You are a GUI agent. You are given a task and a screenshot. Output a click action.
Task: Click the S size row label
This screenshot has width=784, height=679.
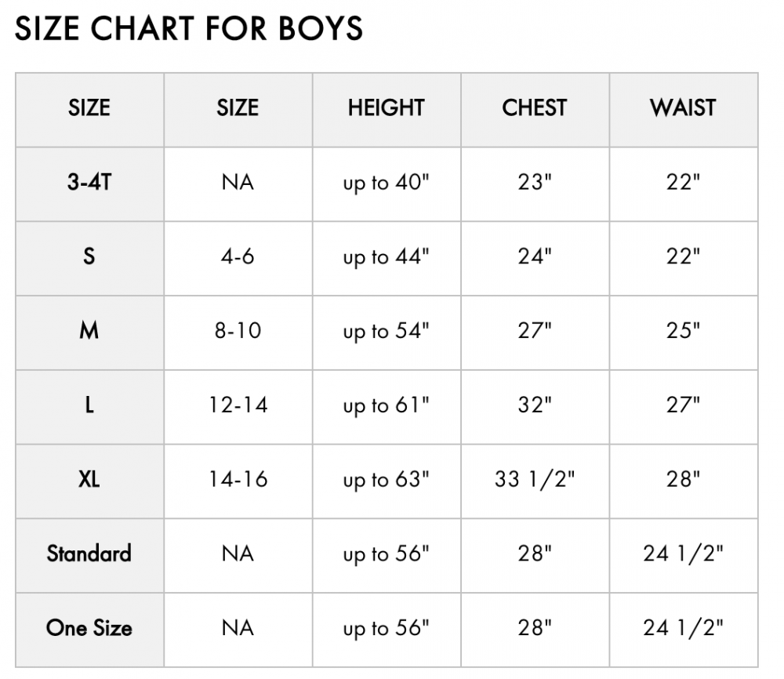point(89,256)
